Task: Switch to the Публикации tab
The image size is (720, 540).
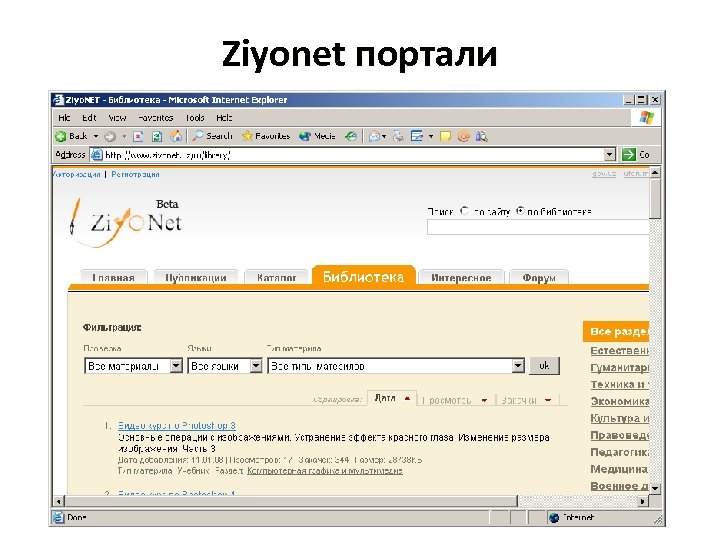Action: click(x=196, y=277)
